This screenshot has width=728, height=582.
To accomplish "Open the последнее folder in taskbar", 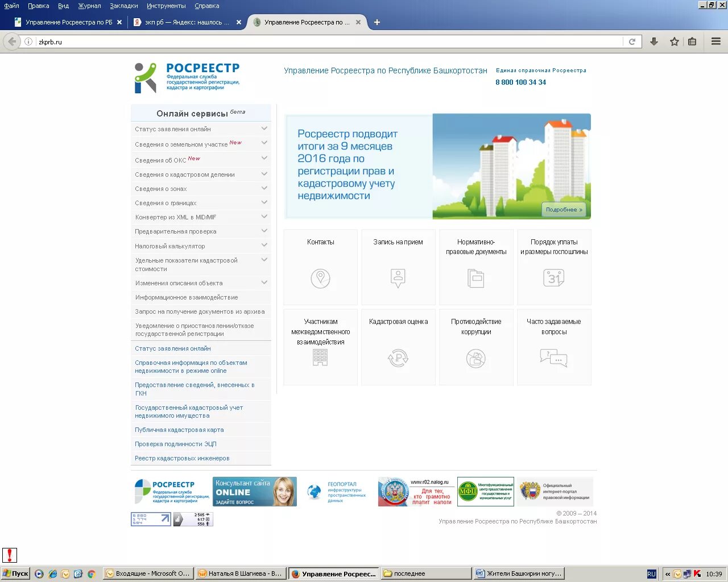I will [427, 573].
